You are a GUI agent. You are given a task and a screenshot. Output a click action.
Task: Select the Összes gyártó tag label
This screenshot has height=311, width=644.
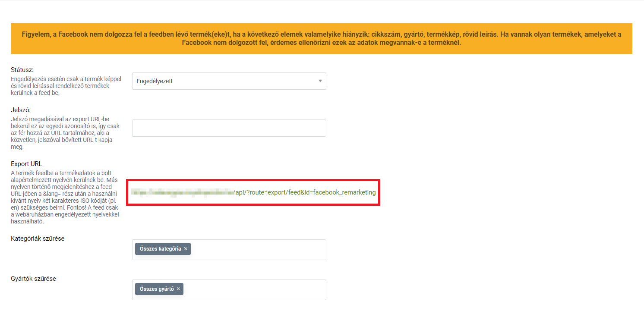pyautogui.click(x=157, y=289)
